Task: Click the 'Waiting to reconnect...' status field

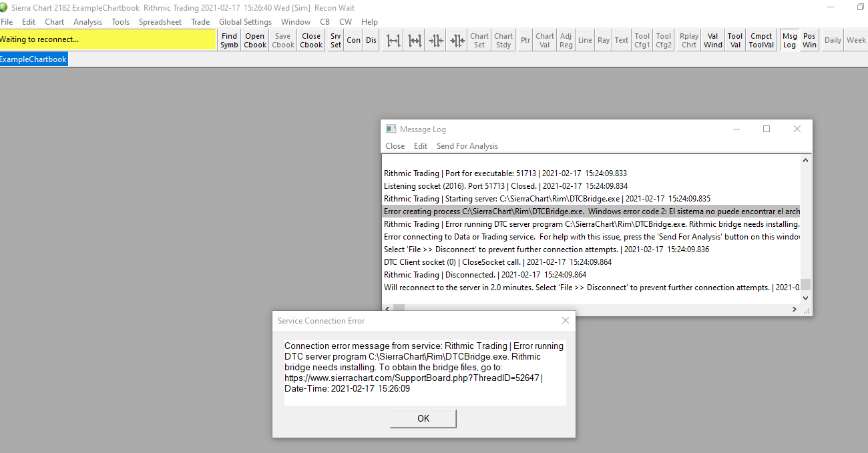Action: point(108,39)
